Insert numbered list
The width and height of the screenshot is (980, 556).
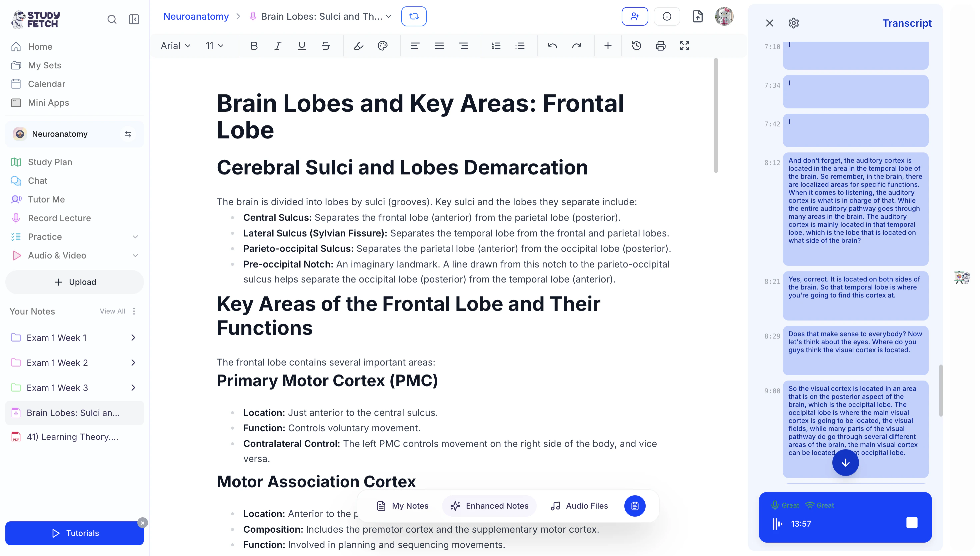pyautogui.click(x=496, y=46)
